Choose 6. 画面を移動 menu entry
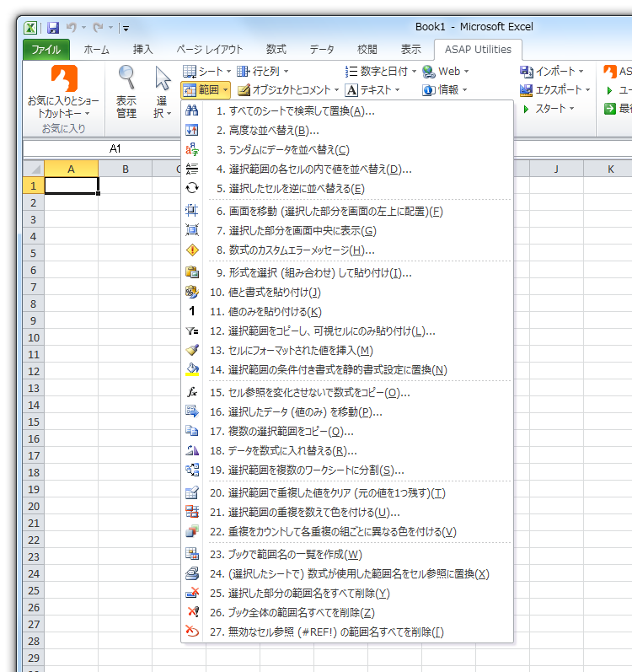Screen dimensions: 632x672 [347, 212]
